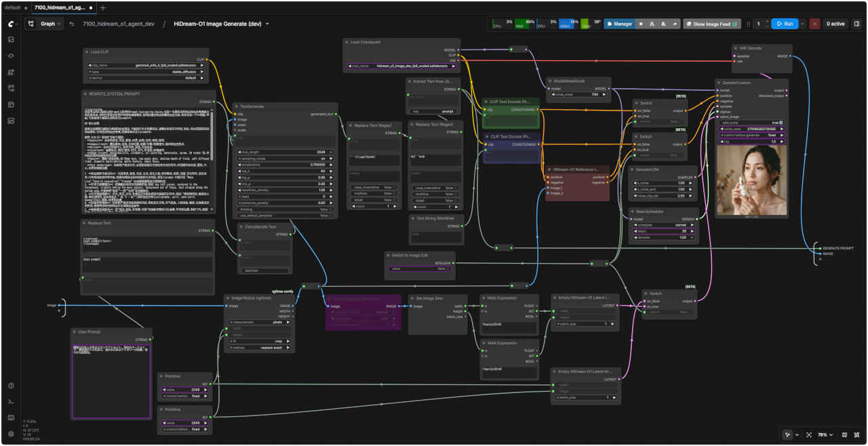
Task: Add a new workflow tab with plus
Action: tap(103, 7)
